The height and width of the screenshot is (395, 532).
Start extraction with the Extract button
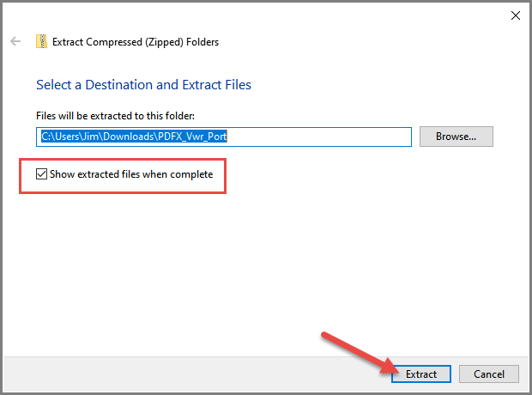coord(421,374)
